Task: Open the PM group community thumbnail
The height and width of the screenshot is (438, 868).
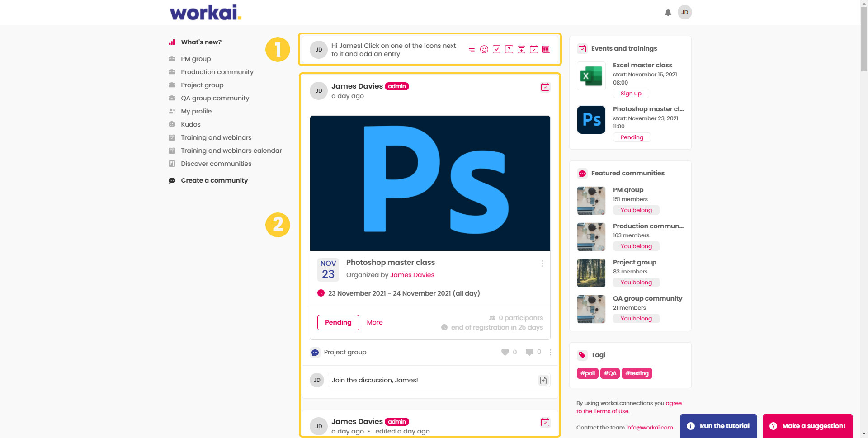Action: tap(591, 201)
